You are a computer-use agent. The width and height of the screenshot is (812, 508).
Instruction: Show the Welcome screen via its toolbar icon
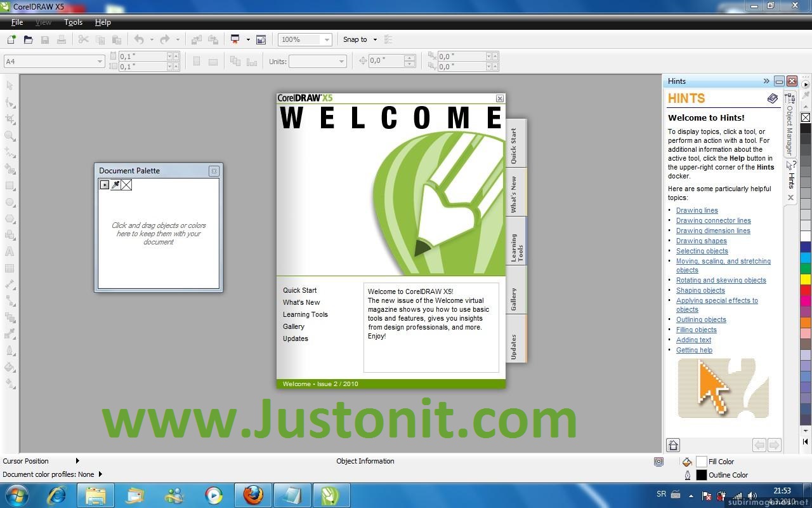(x=261, y=39)
